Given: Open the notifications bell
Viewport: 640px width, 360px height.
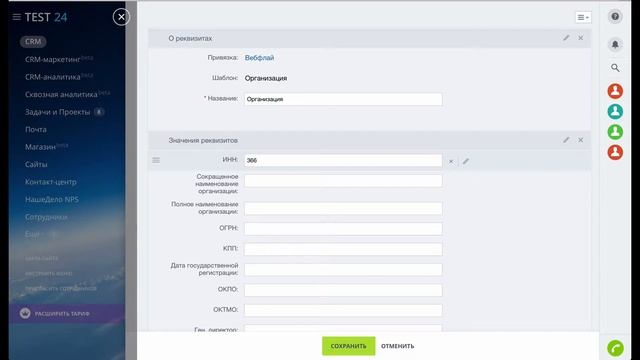Looking at the screenshot, I should [x=615, y=44].
